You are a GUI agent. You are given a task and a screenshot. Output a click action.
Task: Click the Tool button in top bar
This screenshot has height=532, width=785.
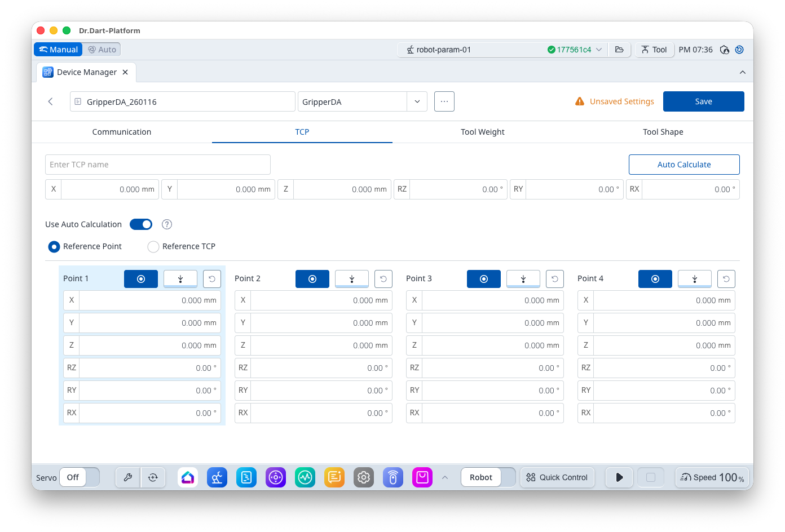654,50
